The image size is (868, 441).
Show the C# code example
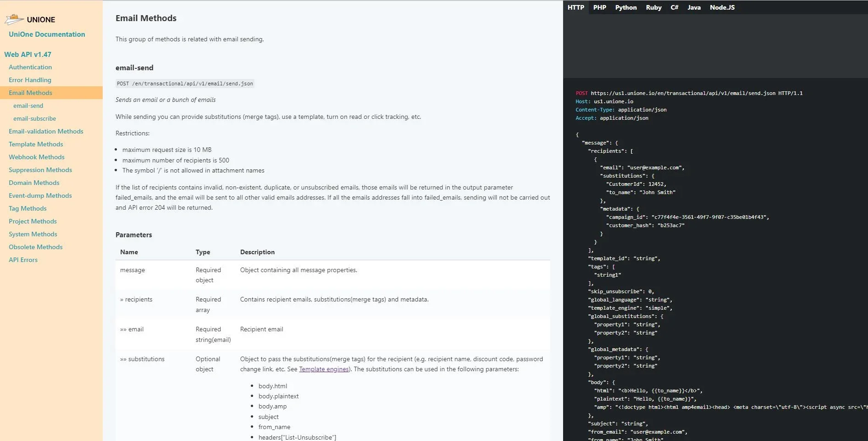pos(674,7)
